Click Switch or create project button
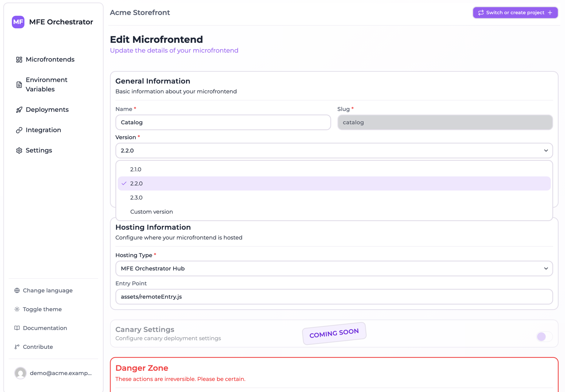Viewport: 565px width, 392px height. (x=515, y=13)
